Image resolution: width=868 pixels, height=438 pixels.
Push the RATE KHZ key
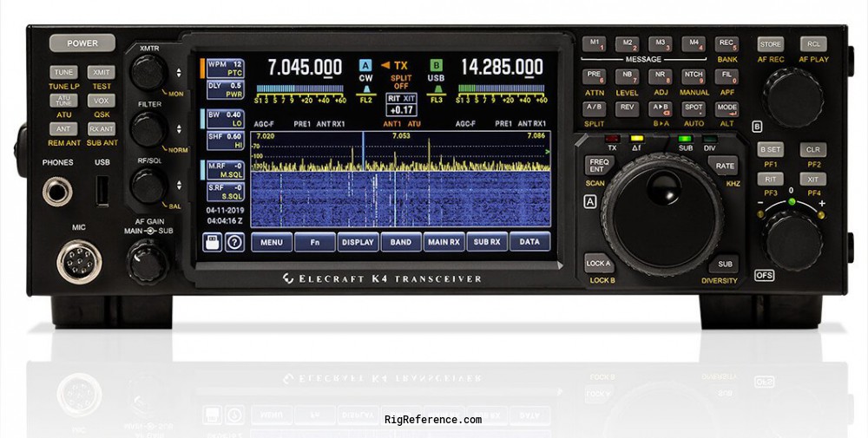click(x=725, y=166)
